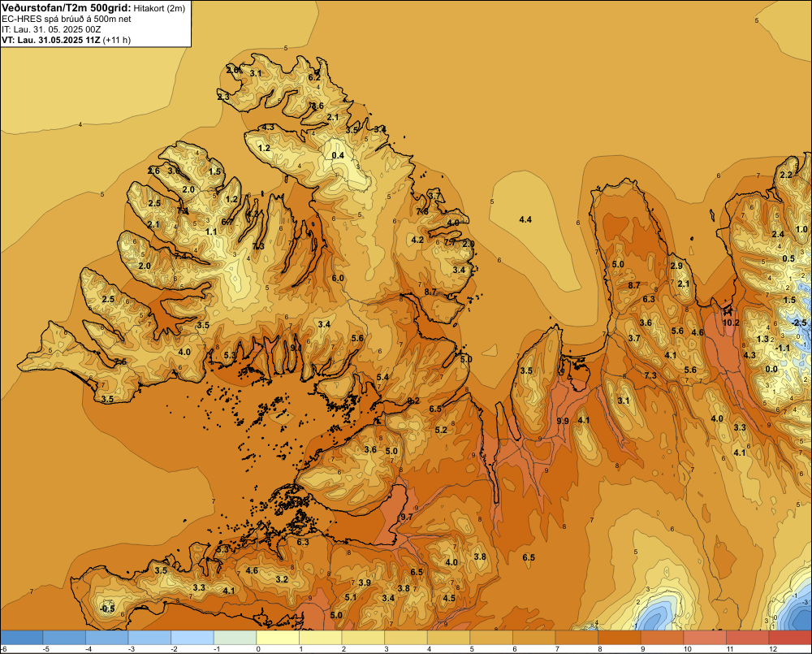Pick the legend color swatch between 11 and 12

coord(747,637)
